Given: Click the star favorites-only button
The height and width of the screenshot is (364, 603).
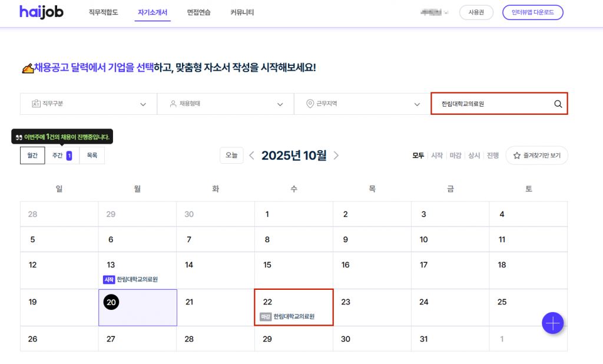Looking at the screenshot, I should [x=536, y=155].
